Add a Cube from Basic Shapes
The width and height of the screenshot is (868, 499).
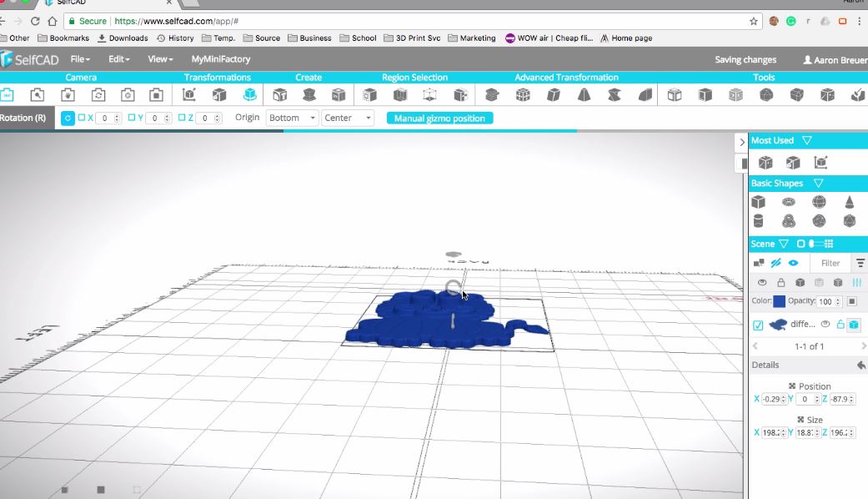click(759, 202)
